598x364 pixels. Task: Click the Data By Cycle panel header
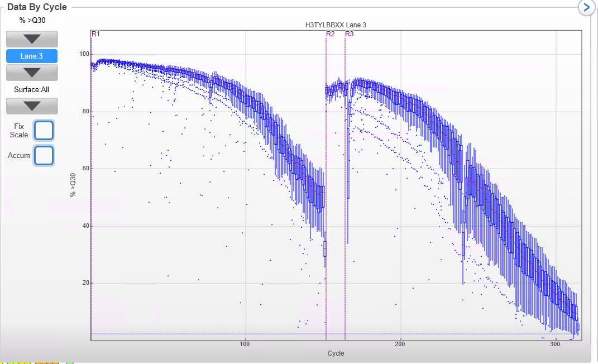(37, 7)
